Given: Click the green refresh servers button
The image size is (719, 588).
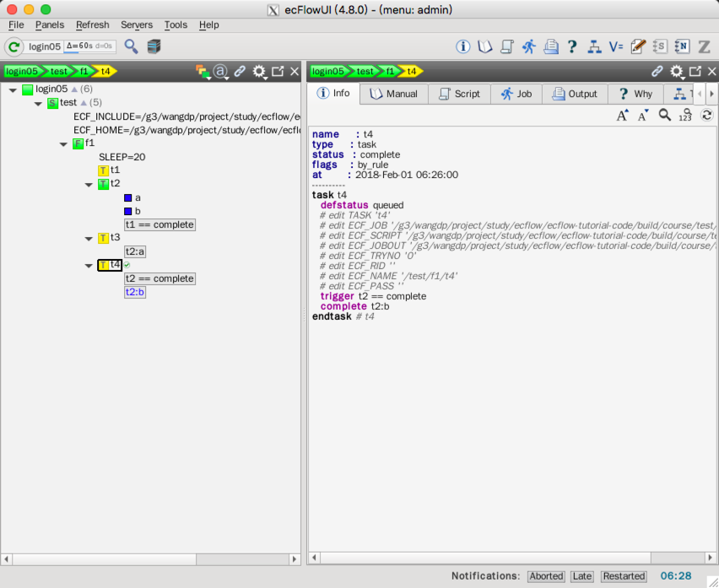Looking at the screenshot, I should 14,46.
